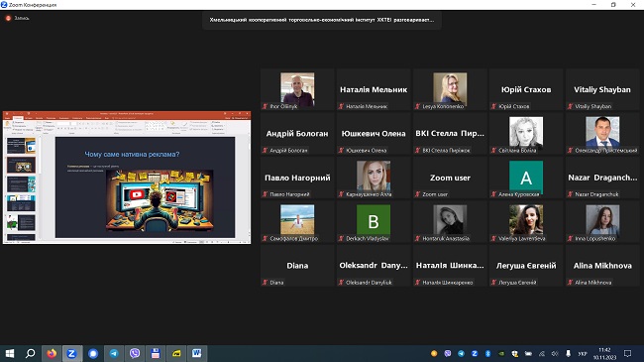Image resolution: width=644 pixels, height=362 pixels.
Task: Click the Zoom icon in the system tray
Action: pos(475,354)
